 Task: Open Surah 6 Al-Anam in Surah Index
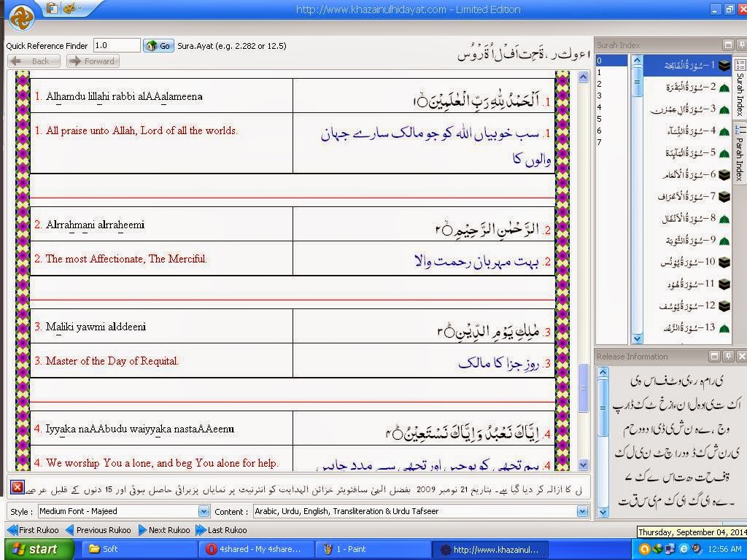click(688, 175)
